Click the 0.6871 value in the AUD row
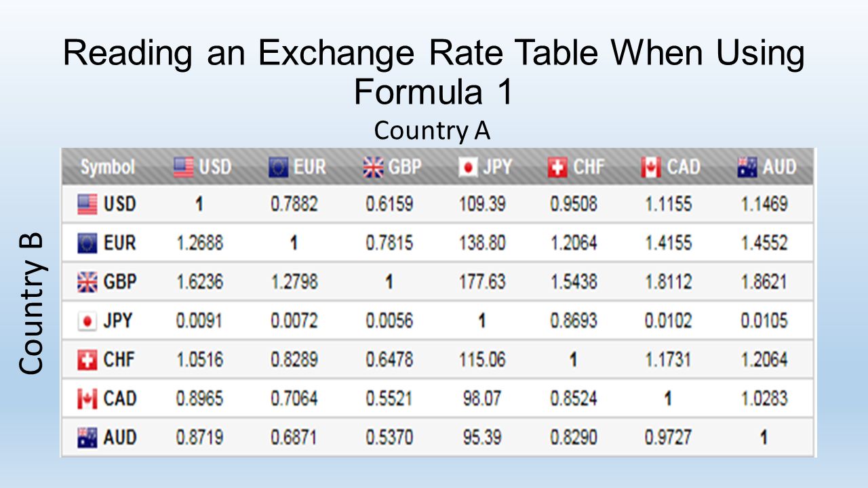Image resolution: width=868 pixels, height=488 pixels. [x=294, y=438]
